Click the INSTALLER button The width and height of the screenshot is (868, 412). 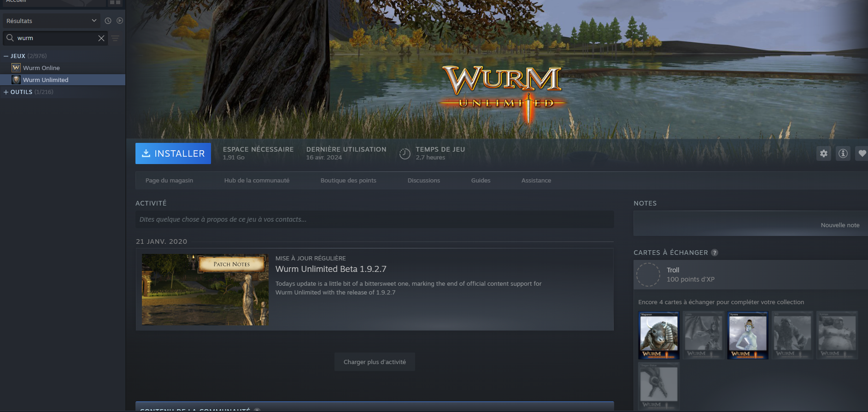[x=173, y=153]
